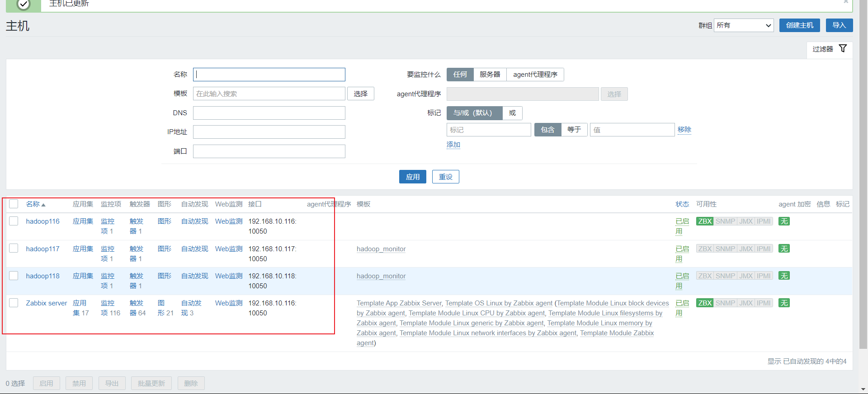This screenshot has height=394, width=868.
Task: Toggle the 过滤器 tab
Action: [830, 49]
